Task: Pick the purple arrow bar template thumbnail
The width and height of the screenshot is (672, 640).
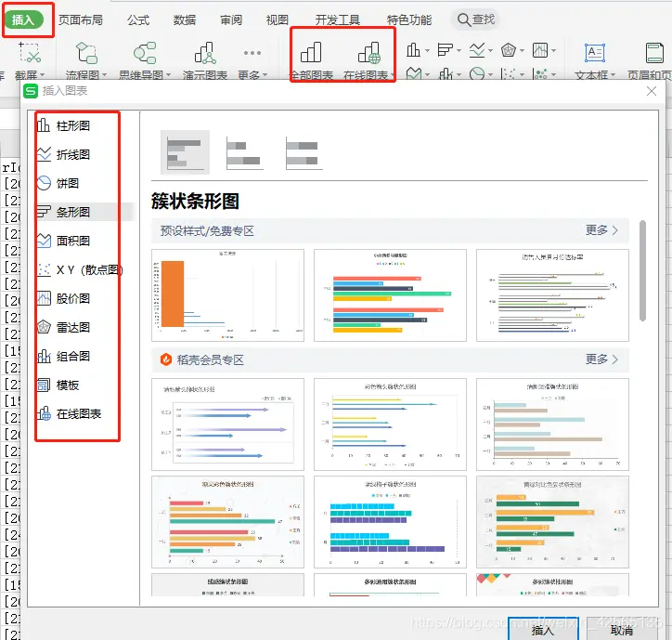Action: pos(227,424)
